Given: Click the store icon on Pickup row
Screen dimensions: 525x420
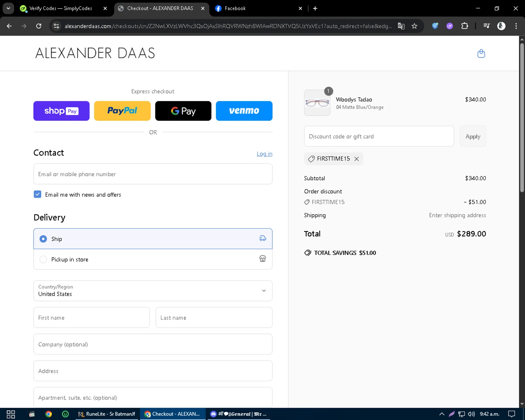Looking at the screenshot, I should [262, 259].
